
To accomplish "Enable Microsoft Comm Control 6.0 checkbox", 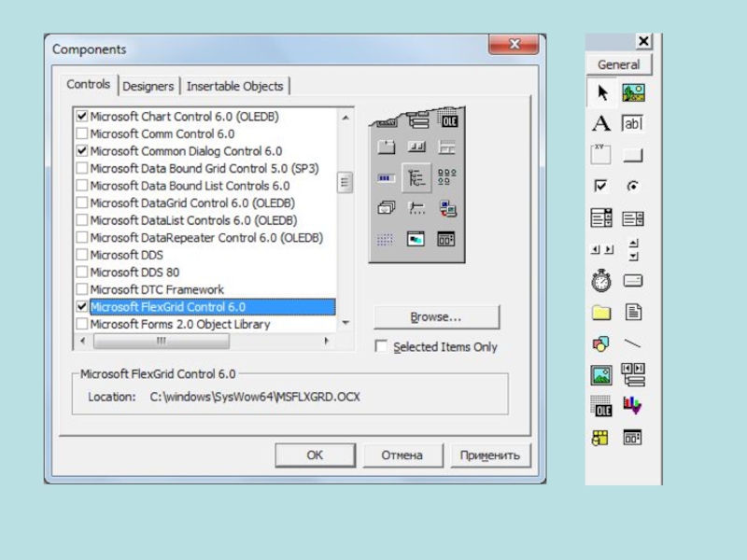I will coord(82,134).
